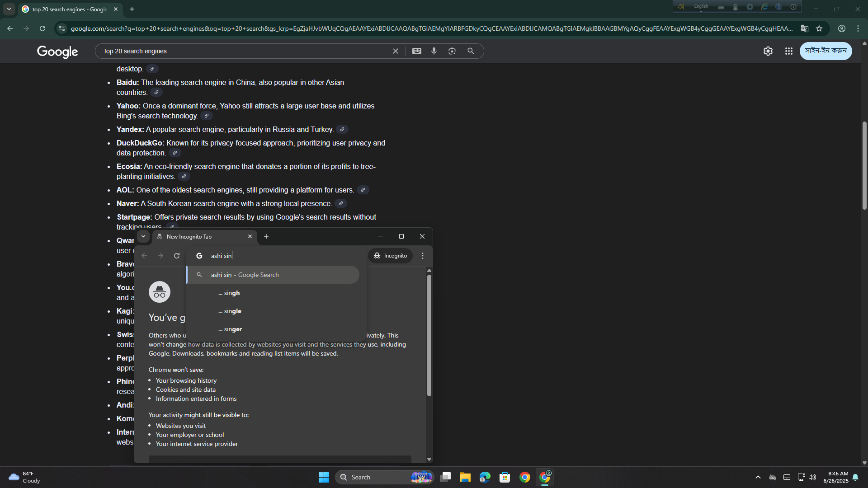Open main Chrome three-dot menu
Screen dimensions: 868x488
point(858,28)
